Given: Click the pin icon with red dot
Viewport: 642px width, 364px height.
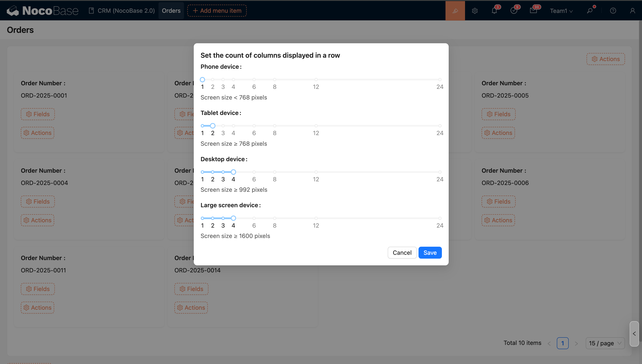Looking at the screenshot, I should (x=590, y=11).
